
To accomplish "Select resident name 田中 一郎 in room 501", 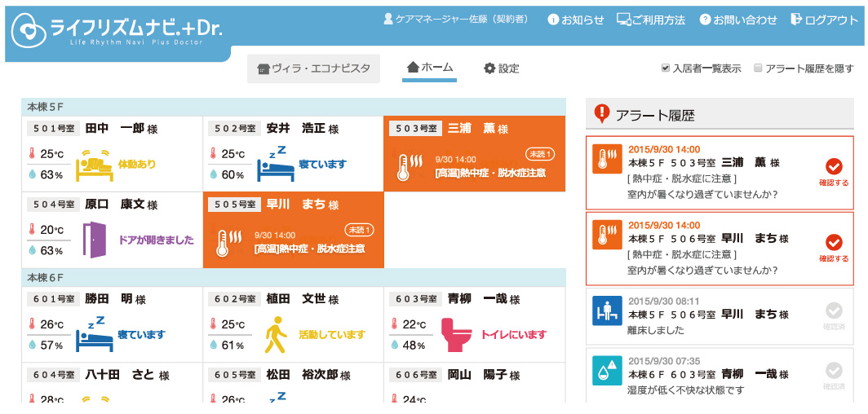I will click(x=114, y=129).
